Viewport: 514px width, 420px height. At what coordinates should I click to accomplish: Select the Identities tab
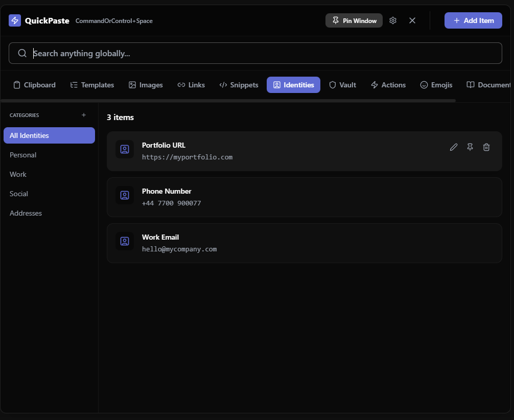coord(293,85)
